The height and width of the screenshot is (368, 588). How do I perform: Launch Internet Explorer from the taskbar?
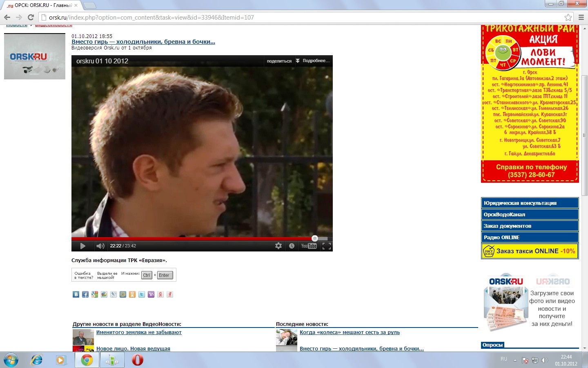click(x=37, y=360)
